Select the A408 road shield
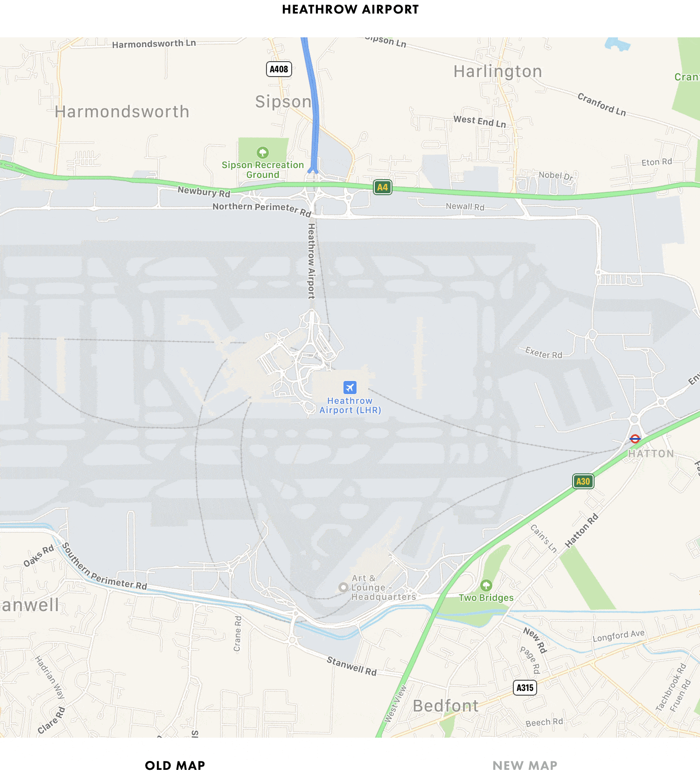The height and width of the screenshot is (775, 700). 279,69
